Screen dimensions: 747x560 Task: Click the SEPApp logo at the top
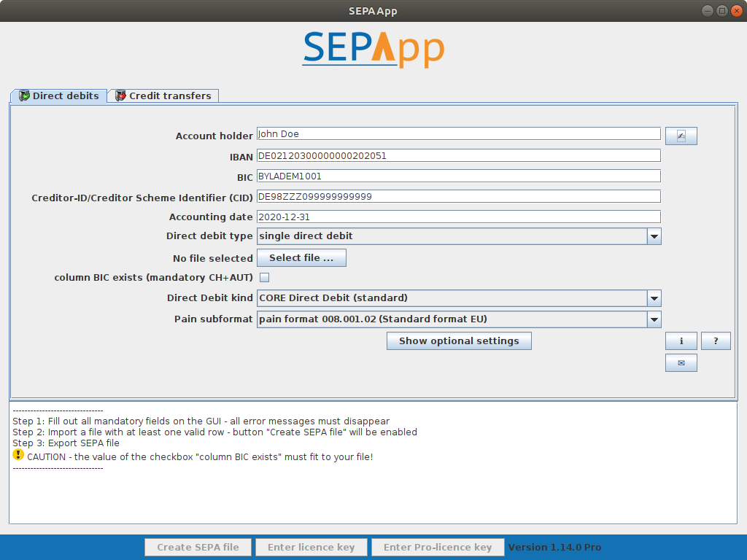(x=373, y=48)
